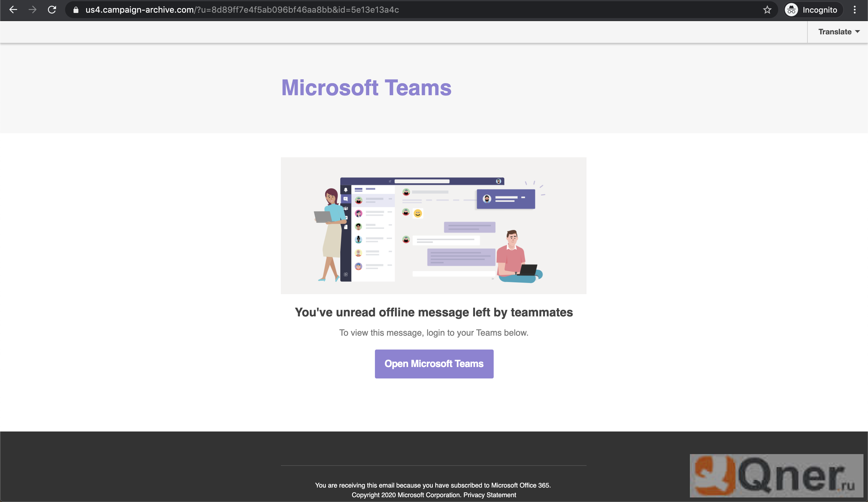The image size is (868, 502).
Task: Bookmark this page with the star
Action: click(x=767, y=10)
